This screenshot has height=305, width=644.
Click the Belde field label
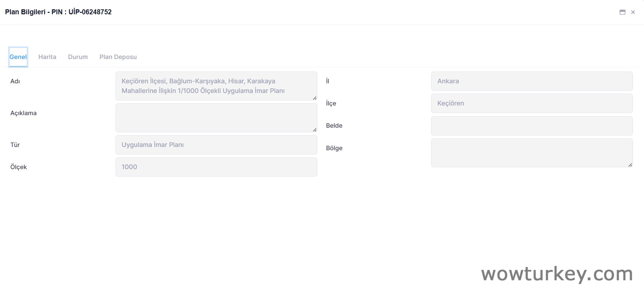pyautogui.click(x=334, y=126)
